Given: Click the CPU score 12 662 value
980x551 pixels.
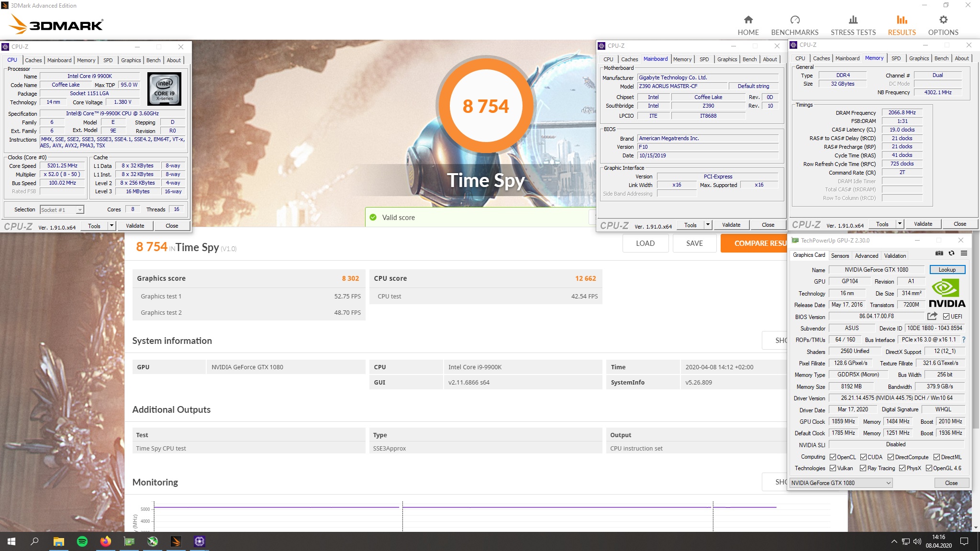Looking at the screenshot, I should pos(585,278).
